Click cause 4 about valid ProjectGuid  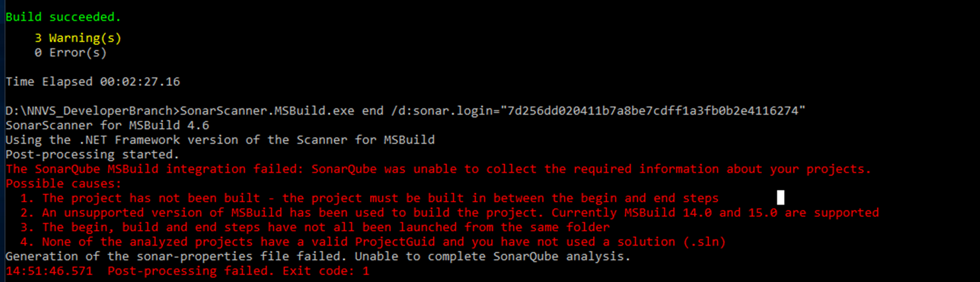[x=373, y=242]
